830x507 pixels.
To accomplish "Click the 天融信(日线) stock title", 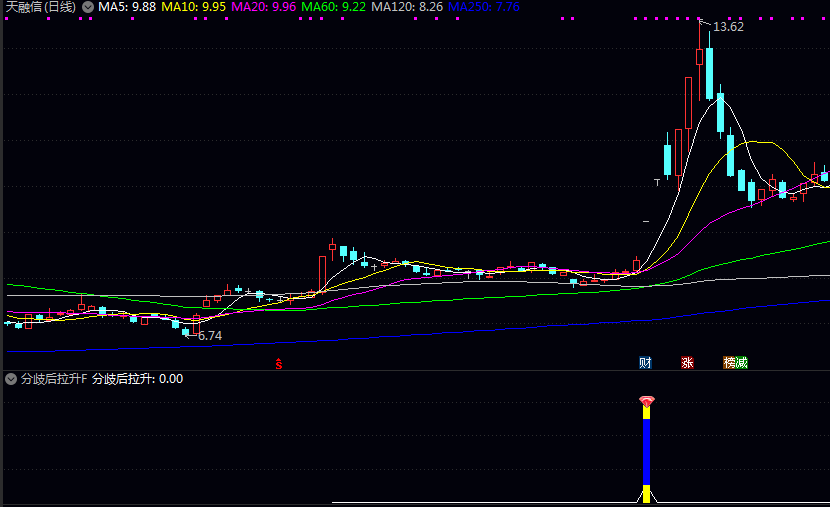I will (40, 7).
